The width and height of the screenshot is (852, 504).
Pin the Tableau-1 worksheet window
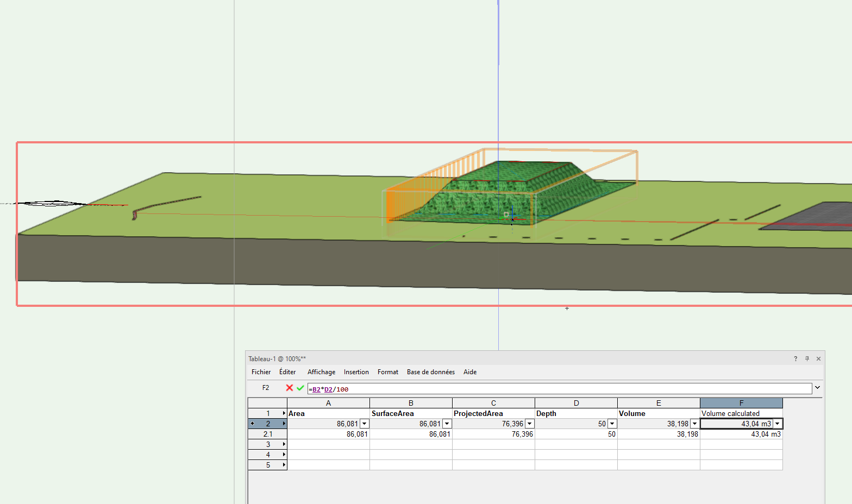pos(807,359)
